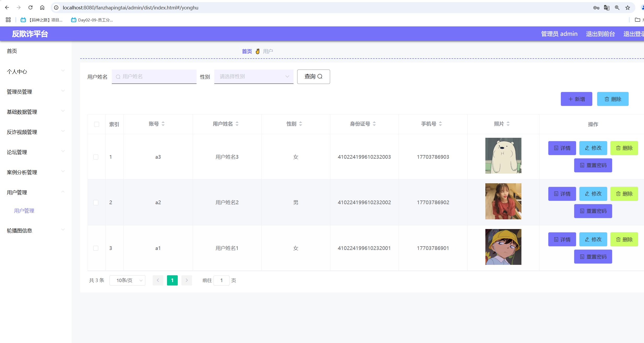The height and width of the screenshot is (343, 644).
Task: Click the 新增 add button
Action: (576, 99)
